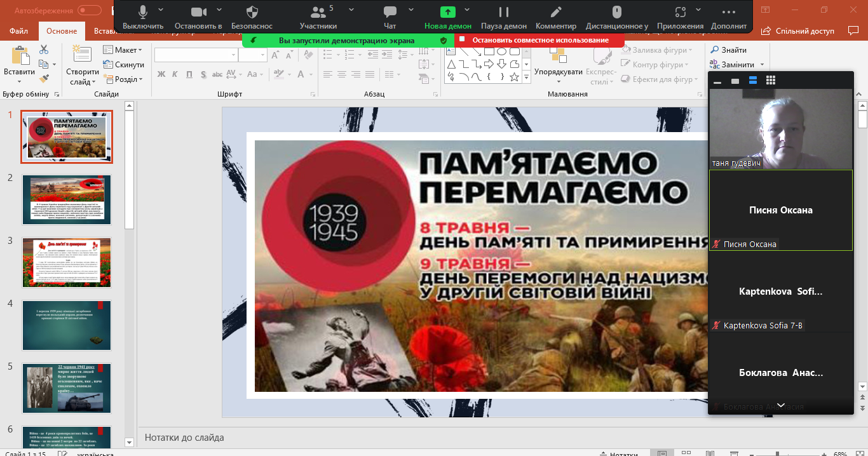
Task: Click Скинути reset slide button
Action: (x=123, y=65)
